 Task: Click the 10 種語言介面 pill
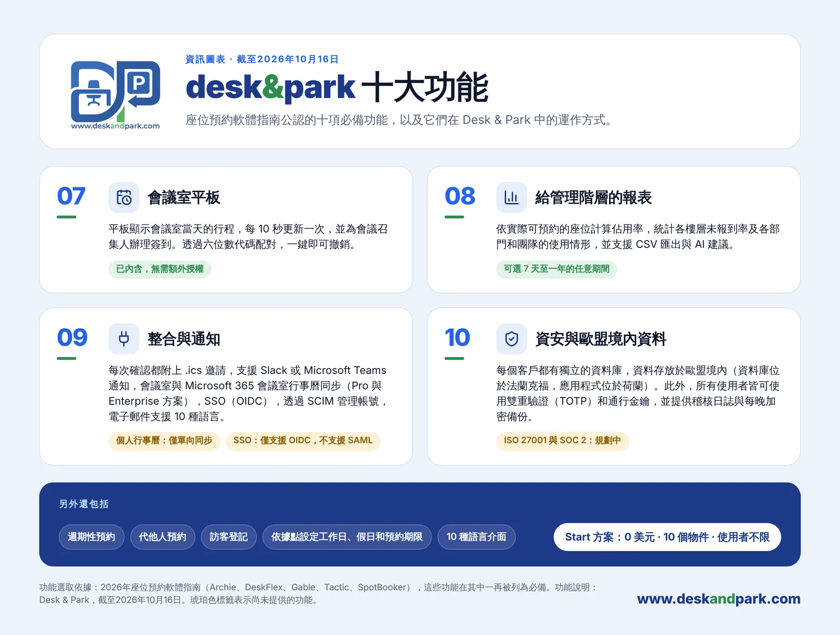click(x=477, y=537)
